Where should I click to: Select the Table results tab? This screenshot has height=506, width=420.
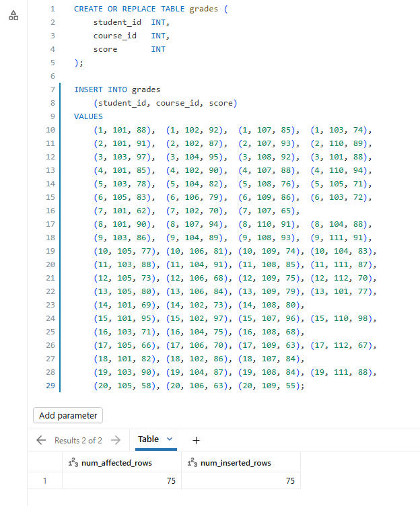pyautogui.click(x=148, y=439)
